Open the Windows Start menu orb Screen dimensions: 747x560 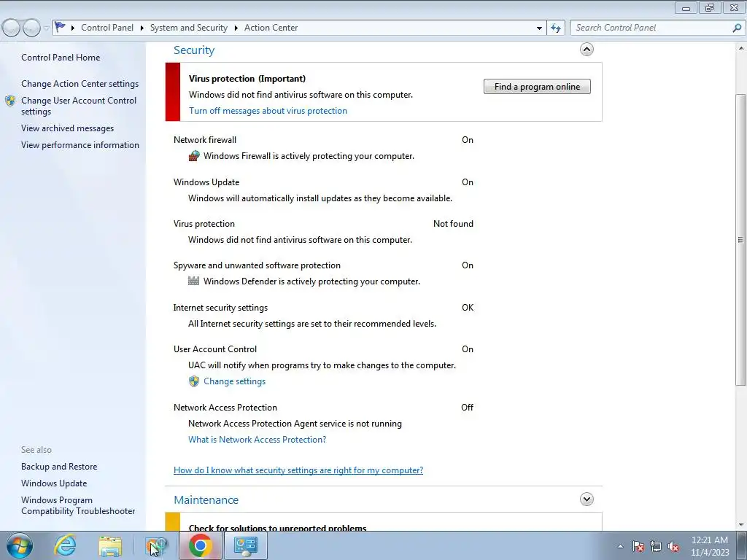coord(20,545)
